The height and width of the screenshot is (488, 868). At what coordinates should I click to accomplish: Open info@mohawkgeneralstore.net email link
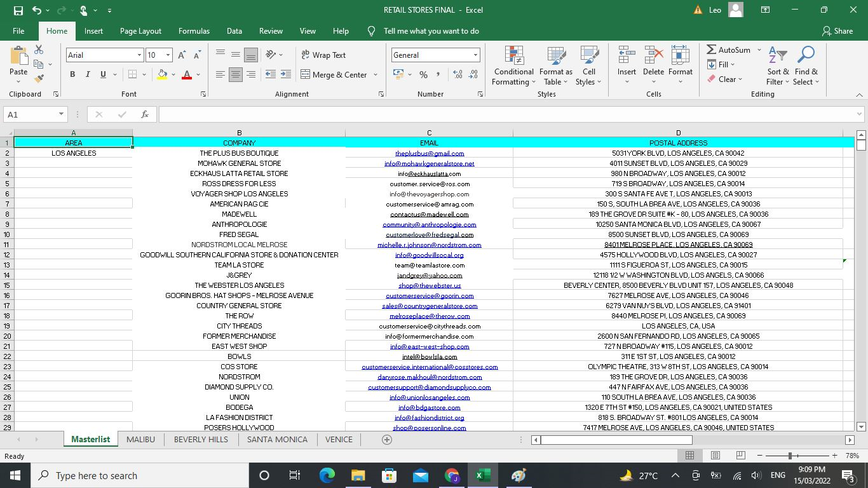[430, 163]
